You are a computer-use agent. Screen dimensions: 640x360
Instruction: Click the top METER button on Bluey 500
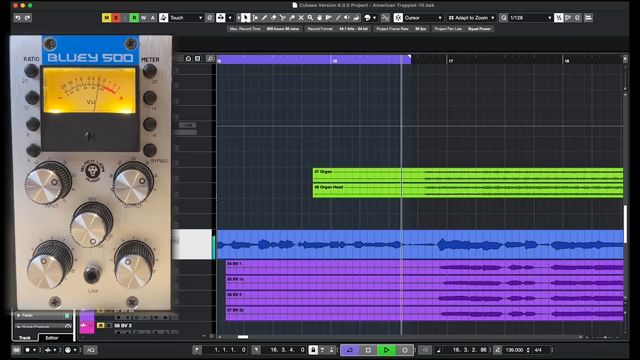(150, 71)
